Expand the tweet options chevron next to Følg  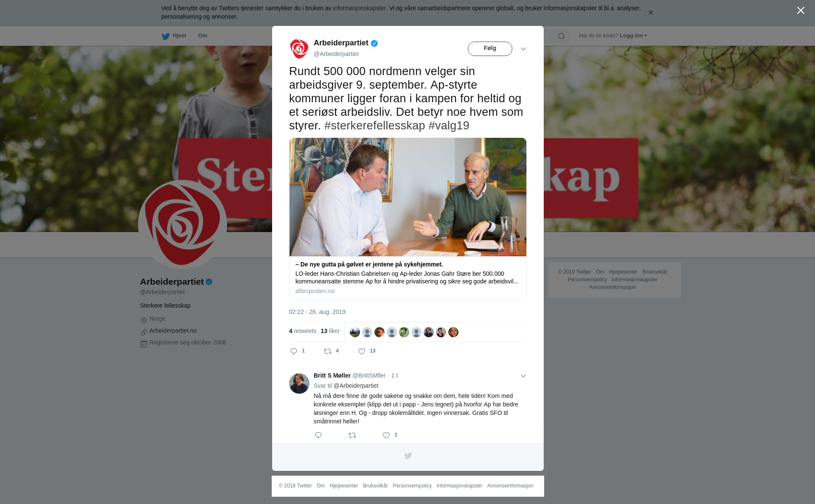(523, 49)
